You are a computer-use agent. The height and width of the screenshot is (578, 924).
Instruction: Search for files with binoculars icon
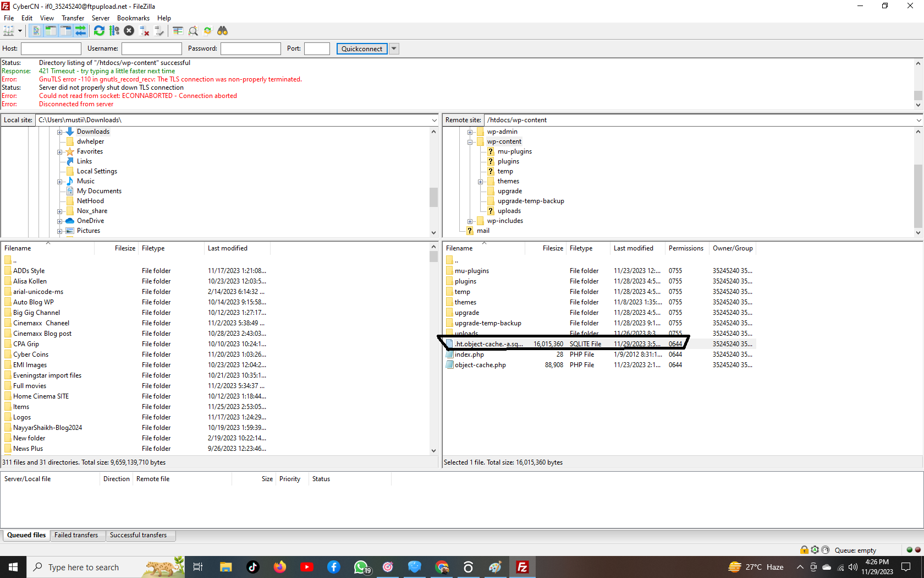(x=222, y=31)
